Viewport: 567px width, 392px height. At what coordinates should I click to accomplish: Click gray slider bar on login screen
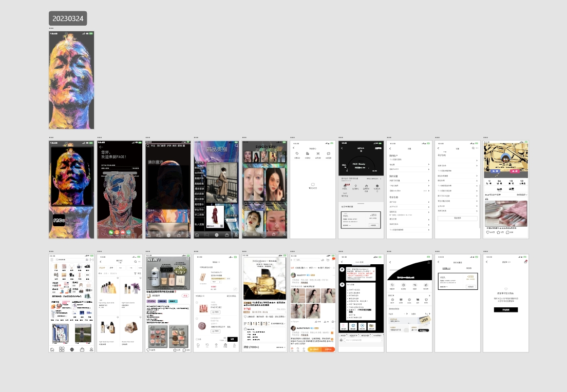tap(120, 173)
